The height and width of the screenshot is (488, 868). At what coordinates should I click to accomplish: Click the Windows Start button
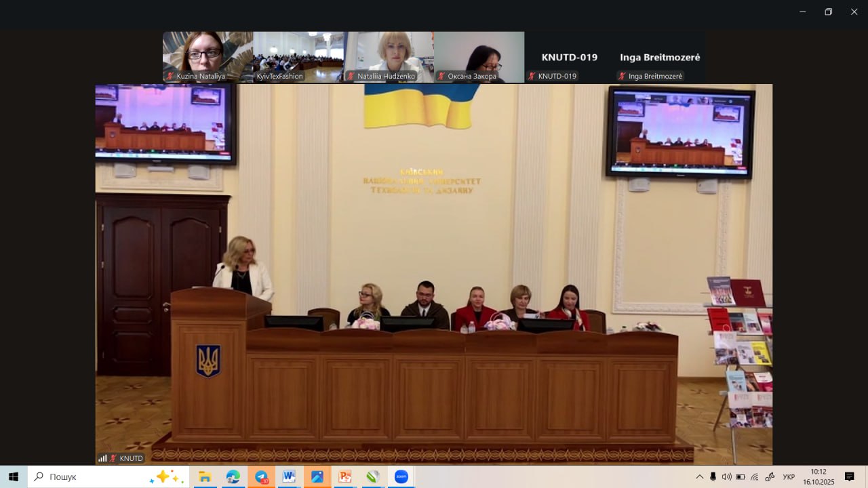point(14,476)
